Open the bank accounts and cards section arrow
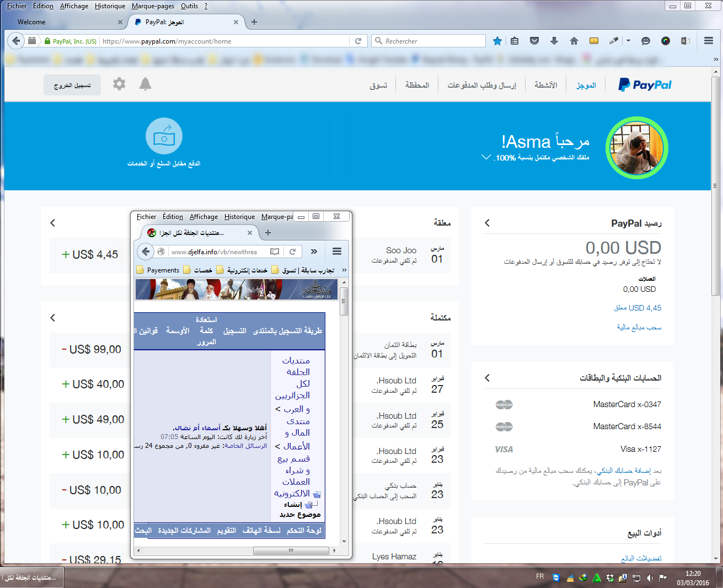This screenshot has width=723, height=588. [x=487, y=378]
